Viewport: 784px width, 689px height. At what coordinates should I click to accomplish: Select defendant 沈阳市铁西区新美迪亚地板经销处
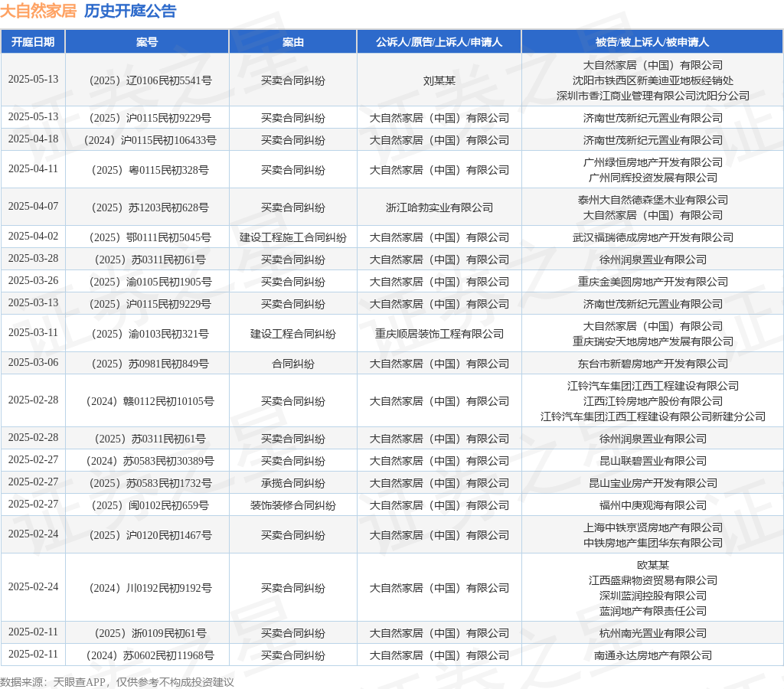(652, 80)
